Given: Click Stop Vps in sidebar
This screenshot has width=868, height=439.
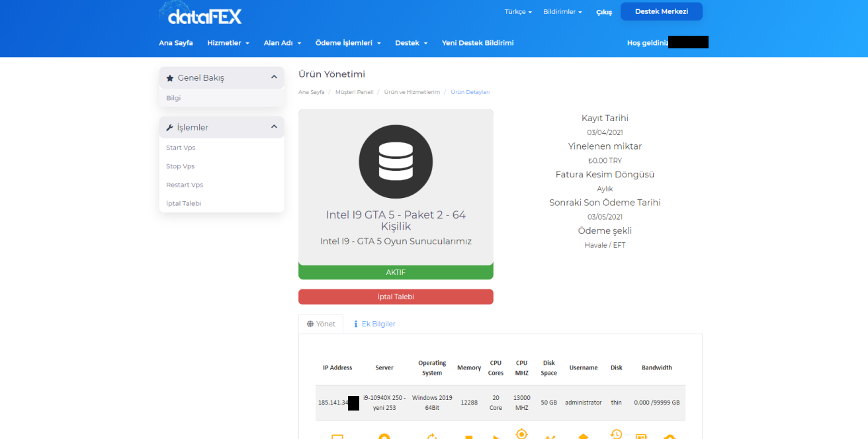Looking at the screenshot, I should (180, 166).
